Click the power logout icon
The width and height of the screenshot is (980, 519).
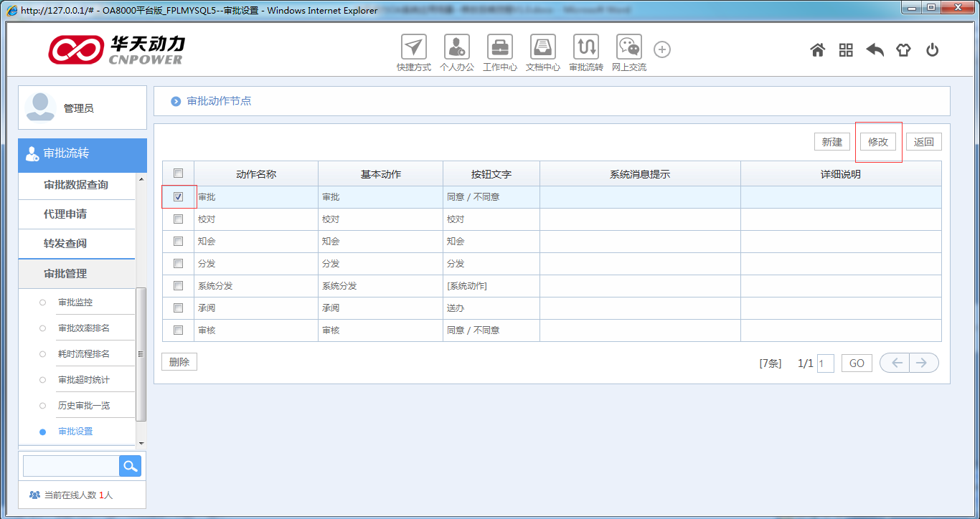point(932,50)
